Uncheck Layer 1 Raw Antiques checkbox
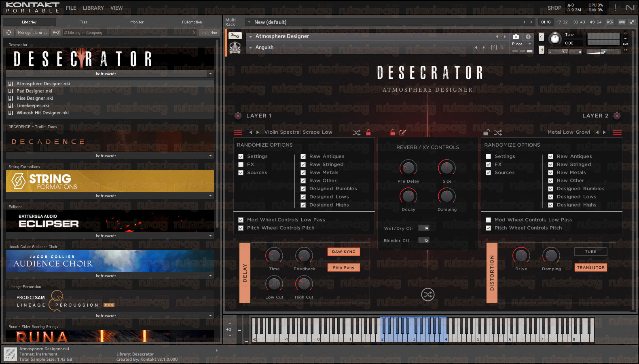Screen dimensions: 639x364 point(303,156)
